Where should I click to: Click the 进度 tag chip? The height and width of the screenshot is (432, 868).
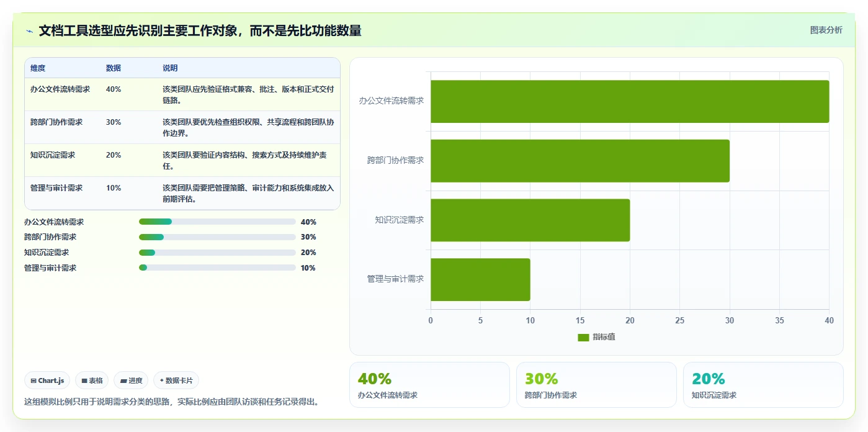click(131, 380)
